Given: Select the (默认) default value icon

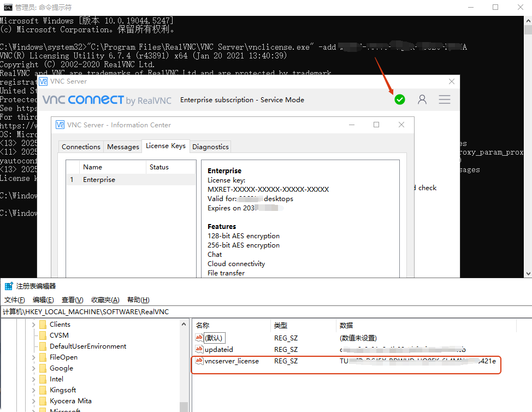Looking at the screenshot, I should (x=199, y=338).
